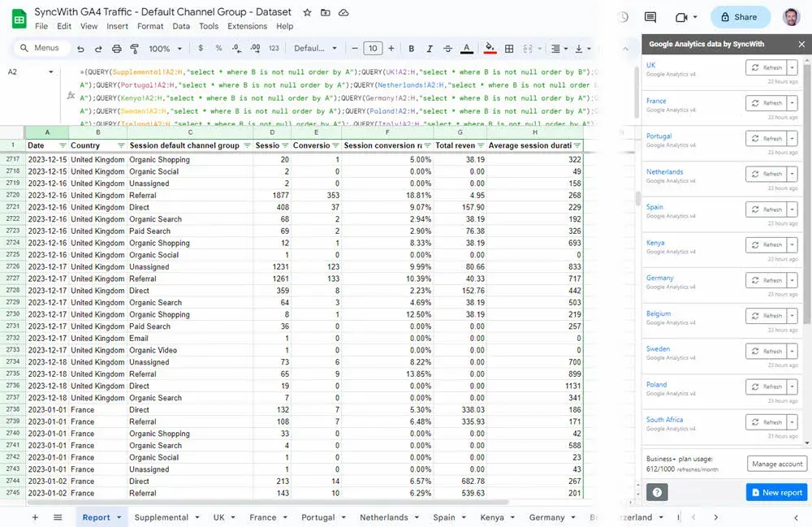Create a New report

click(x=777, y=492)
